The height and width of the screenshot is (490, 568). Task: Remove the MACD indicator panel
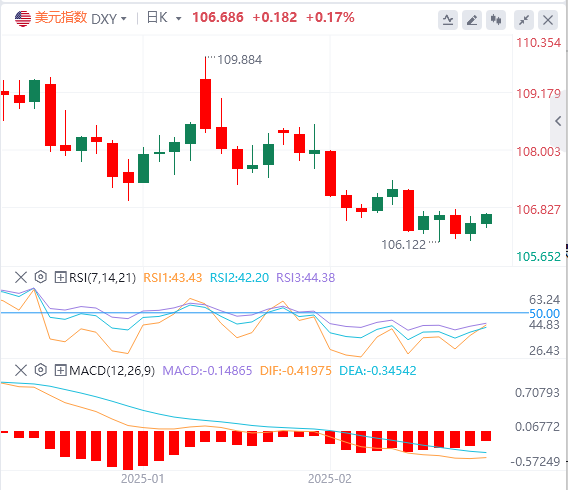21,370
